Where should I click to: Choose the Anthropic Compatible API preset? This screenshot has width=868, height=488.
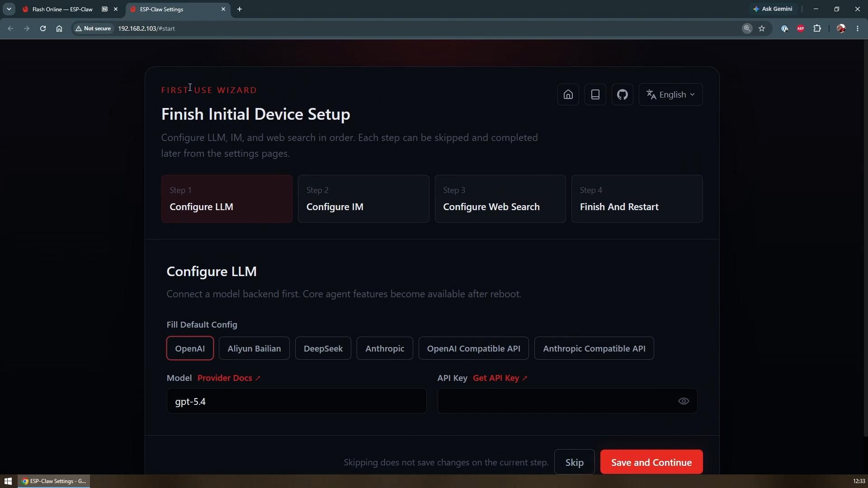coord(594,348)
